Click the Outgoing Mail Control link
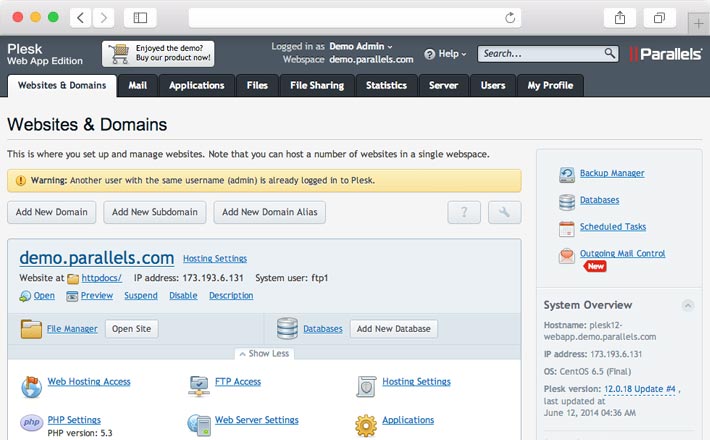 point(623,253)
